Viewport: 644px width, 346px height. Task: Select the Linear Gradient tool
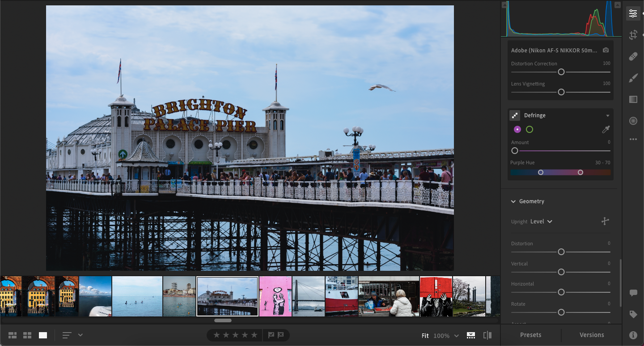pos(633,99)
